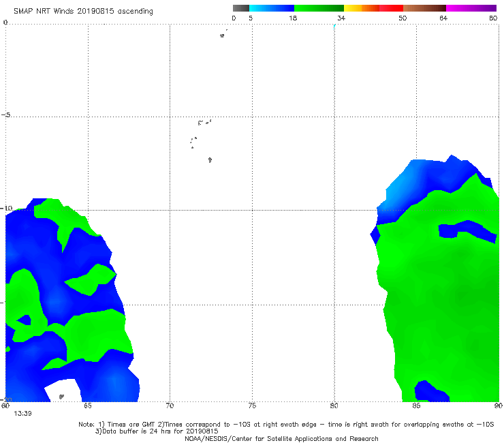The image size is (504, 443).
Task: Click the longitude axis label "75"
Action: (x=252, y=406)
